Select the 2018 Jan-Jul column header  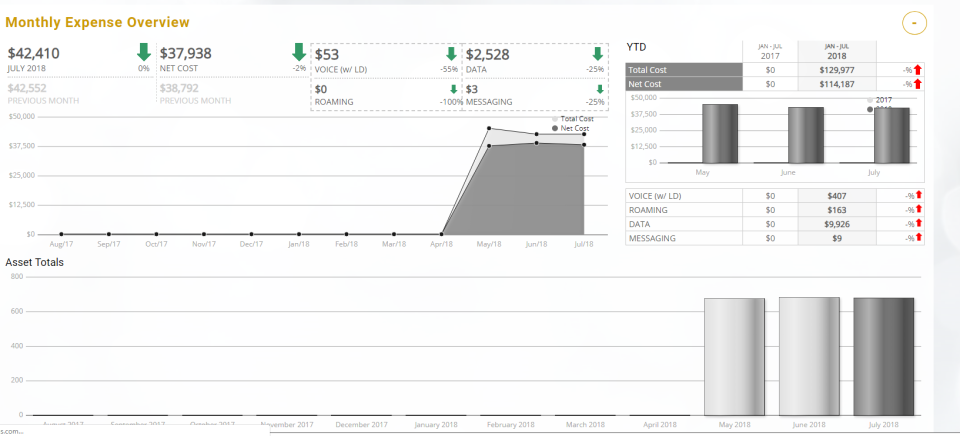pyautogui.click(x=837, y=51)
